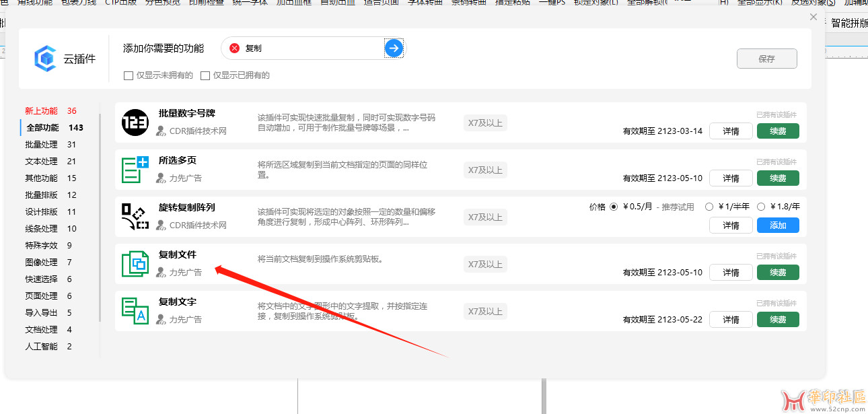Clear search text with red X icon
The width and height of the screenshot is (868, 414).
234,48
